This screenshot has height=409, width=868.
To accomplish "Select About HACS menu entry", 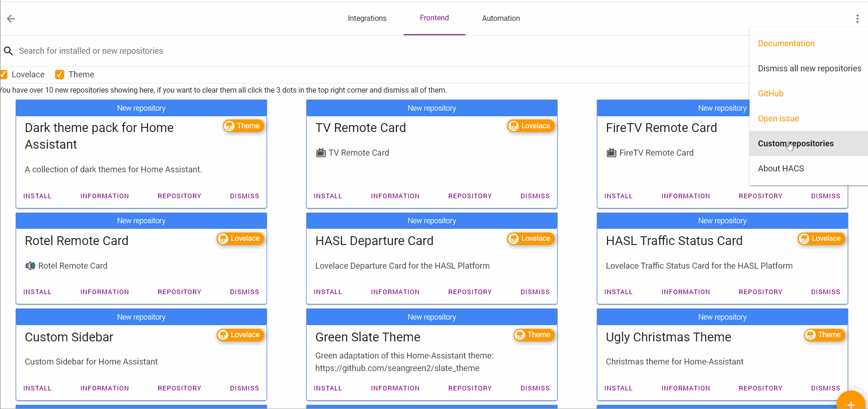I will [809, 169].
